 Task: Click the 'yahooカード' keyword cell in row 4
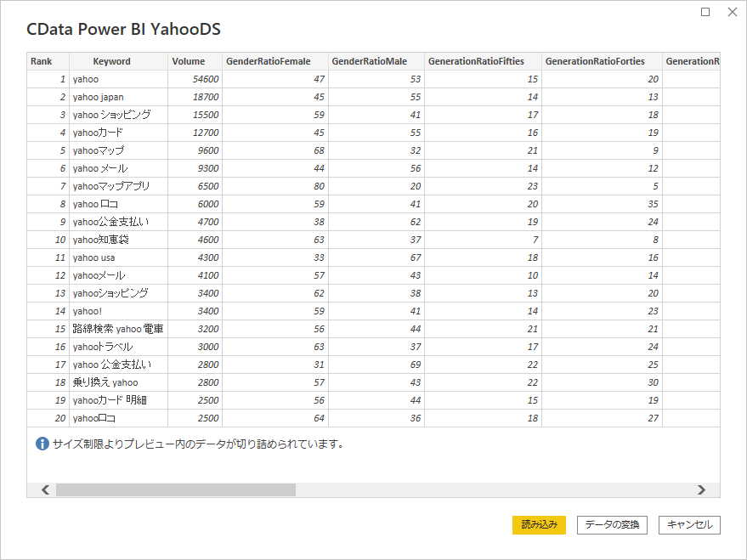[x=119, y=133]
